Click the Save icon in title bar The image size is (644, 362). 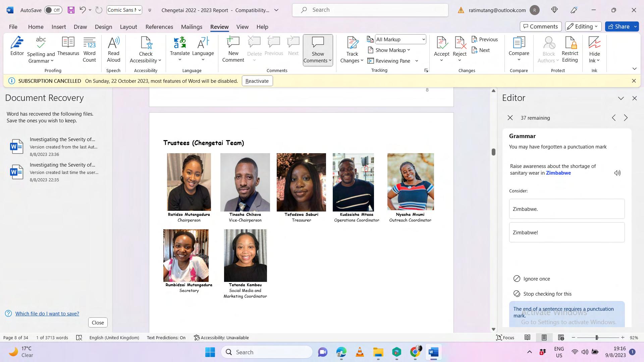(71, 10)
